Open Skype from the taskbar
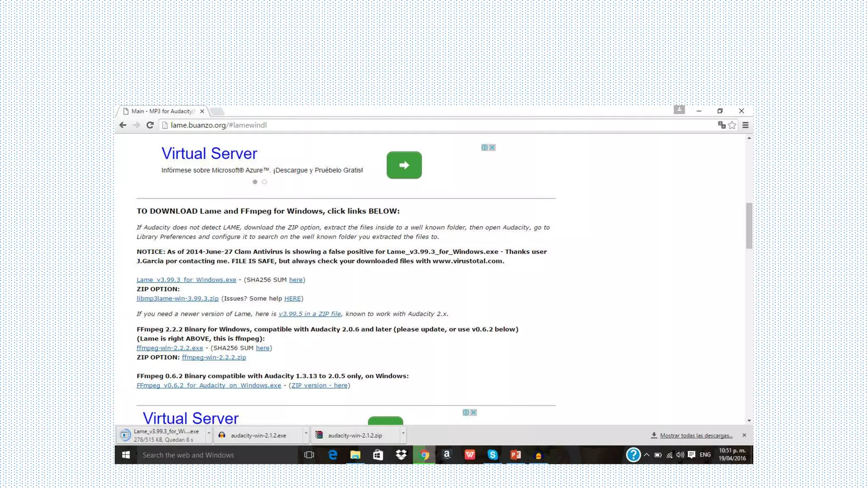The height and width of the screenshot is (488, 868). click(492, 455)
